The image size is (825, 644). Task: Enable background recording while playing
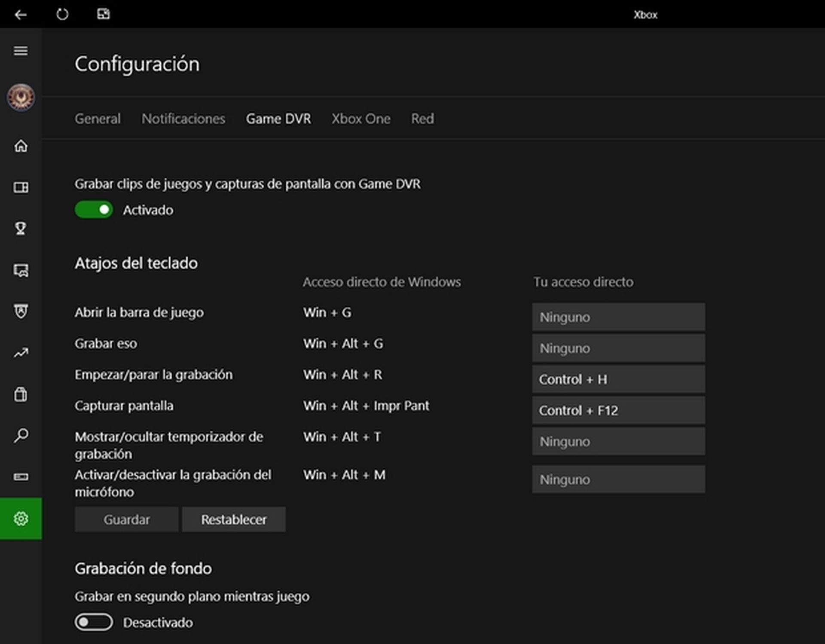coord(94,623)
